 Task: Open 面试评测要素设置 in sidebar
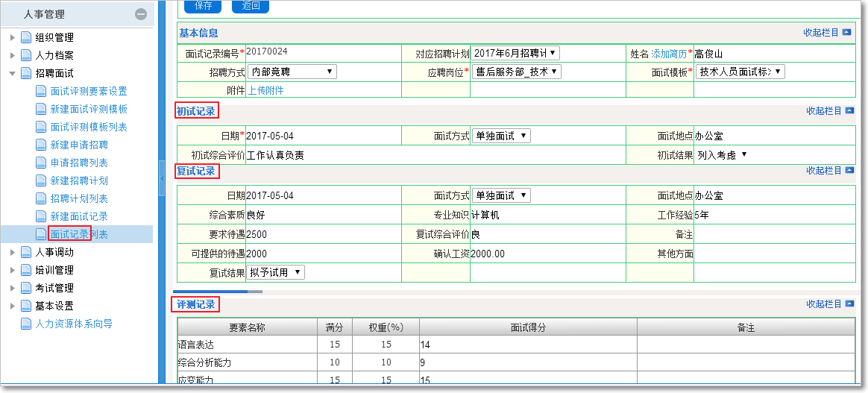(x=89, y=91)
